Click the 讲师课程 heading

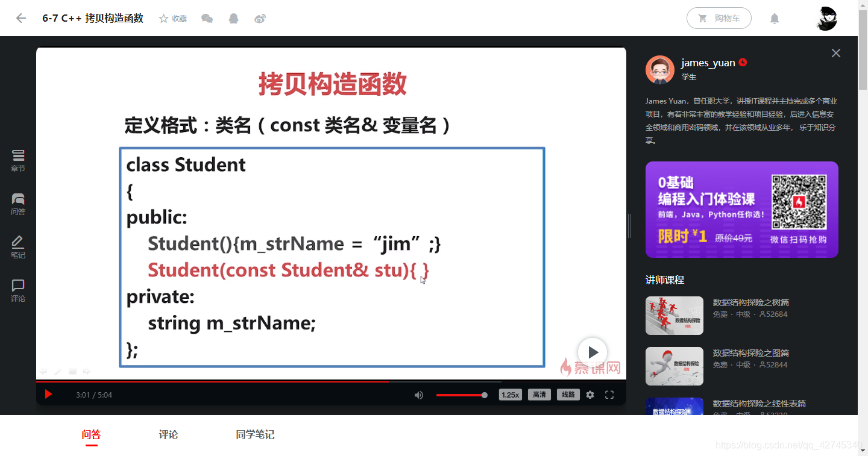point(665,280)
